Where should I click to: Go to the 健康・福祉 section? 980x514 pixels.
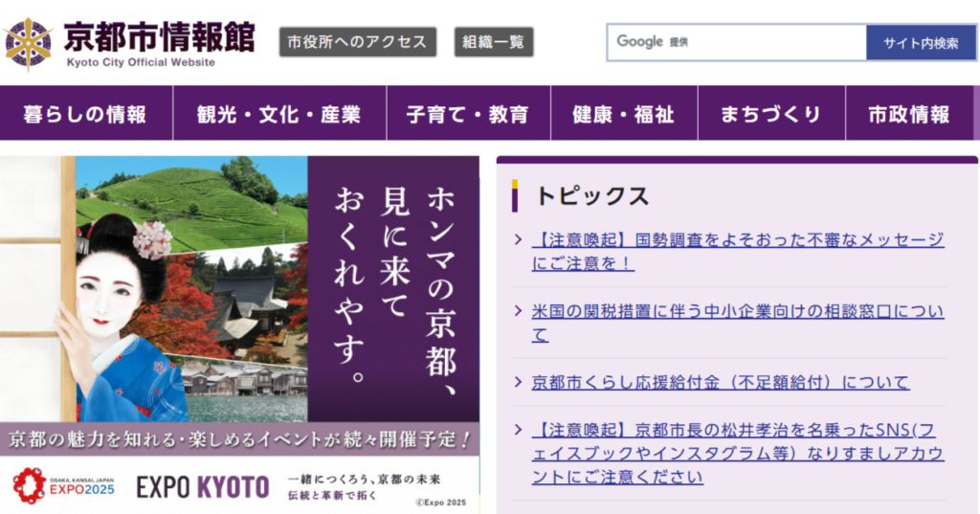623,114
